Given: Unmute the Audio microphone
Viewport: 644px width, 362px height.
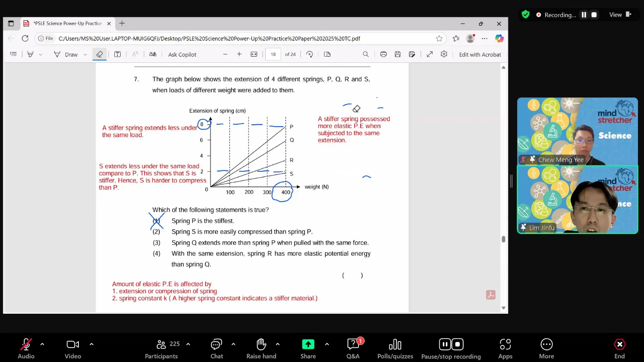Looking at the screenshot, I should 26,348.
